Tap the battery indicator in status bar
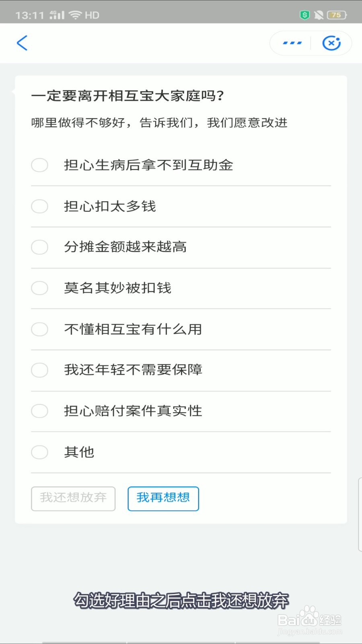 [x=337, y=15]
